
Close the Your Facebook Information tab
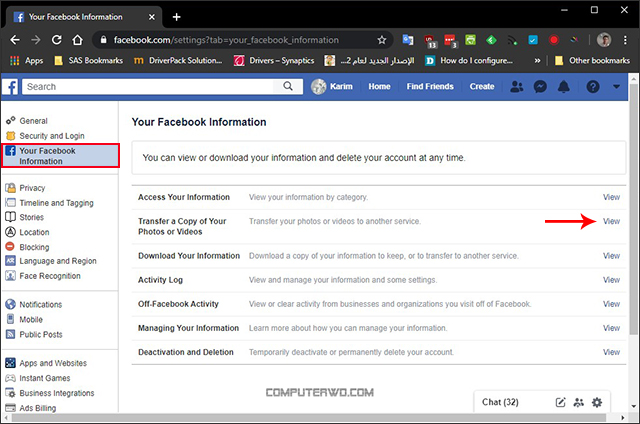tap(151, 17)
